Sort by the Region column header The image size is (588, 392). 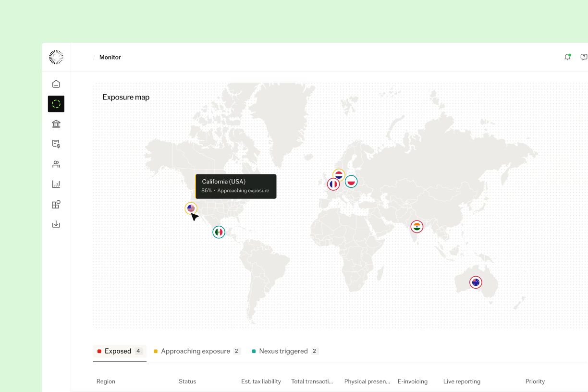point(106,381)
